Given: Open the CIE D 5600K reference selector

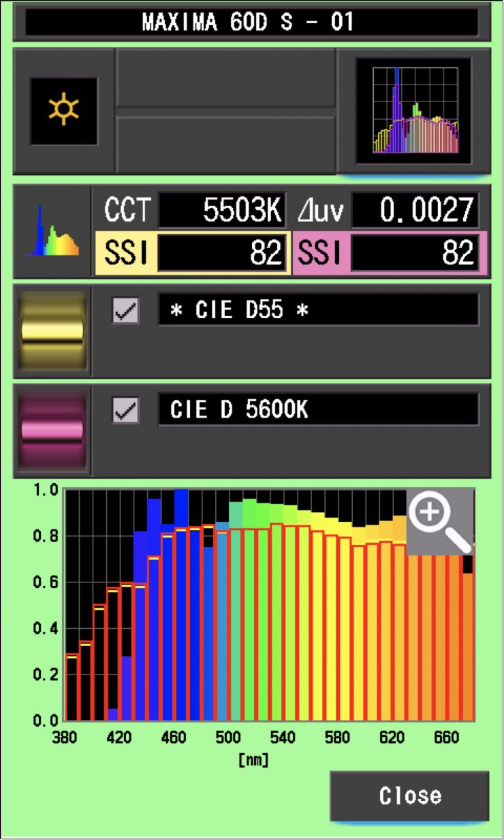Looking at the screenshot, I should (318, 410).
